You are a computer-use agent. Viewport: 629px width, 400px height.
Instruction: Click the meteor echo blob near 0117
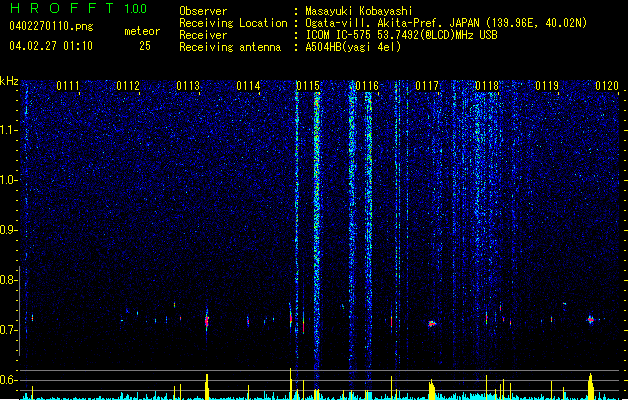point(432,323)
